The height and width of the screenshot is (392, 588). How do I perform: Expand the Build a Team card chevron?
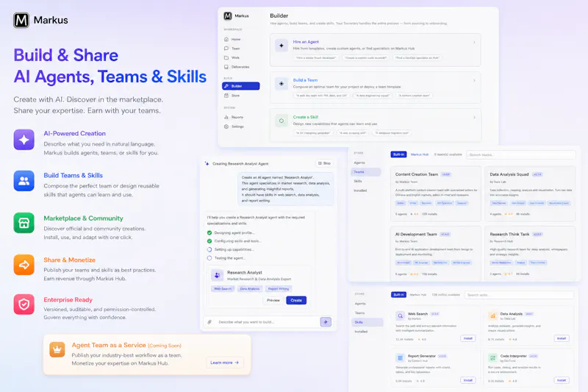tap(474, 80)
